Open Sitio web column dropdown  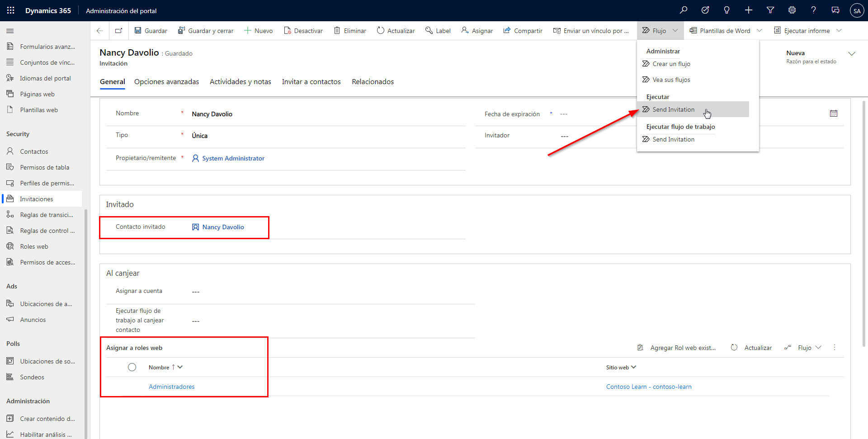pyautogui.click(x=633, y=367)
